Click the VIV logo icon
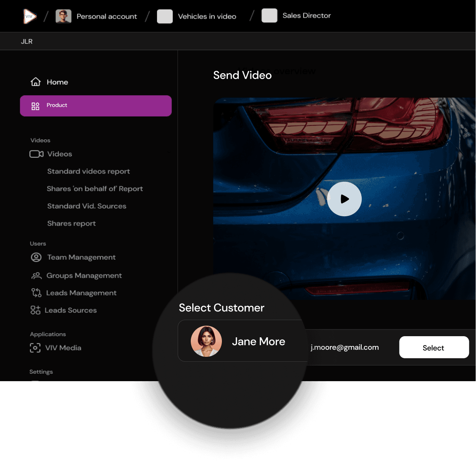This screenshot has width=476, height=464. pyautogui.click(x=30, y=16)
